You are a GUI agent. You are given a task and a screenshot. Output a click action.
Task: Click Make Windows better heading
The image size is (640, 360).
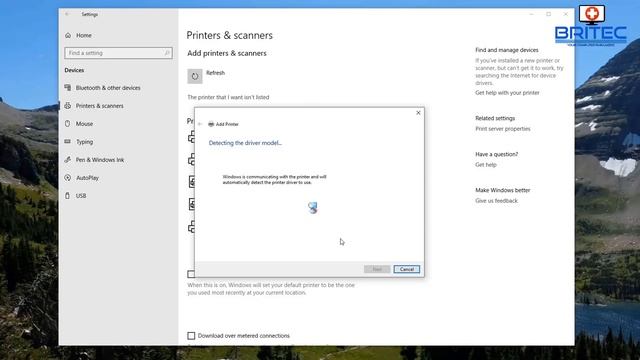click(x=502, y=190)
